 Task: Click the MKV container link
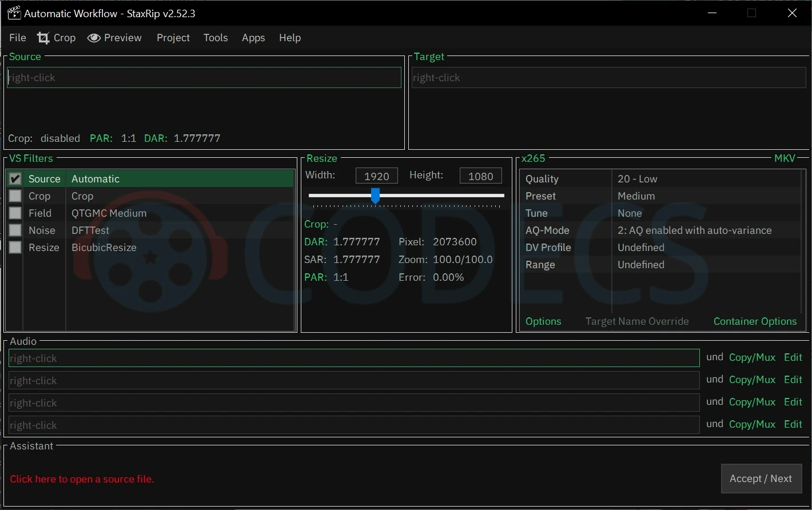pyautogui.click(x=785, y=158)
